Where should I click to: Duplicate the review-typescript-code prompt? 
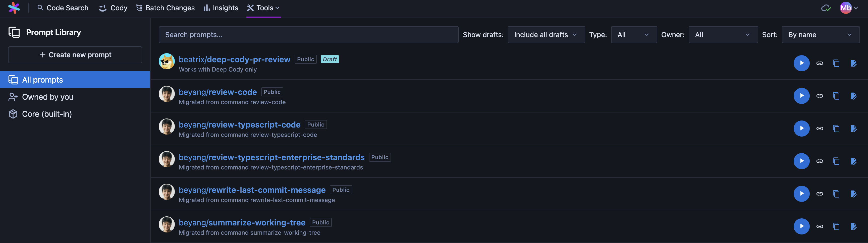pos(836,128)
